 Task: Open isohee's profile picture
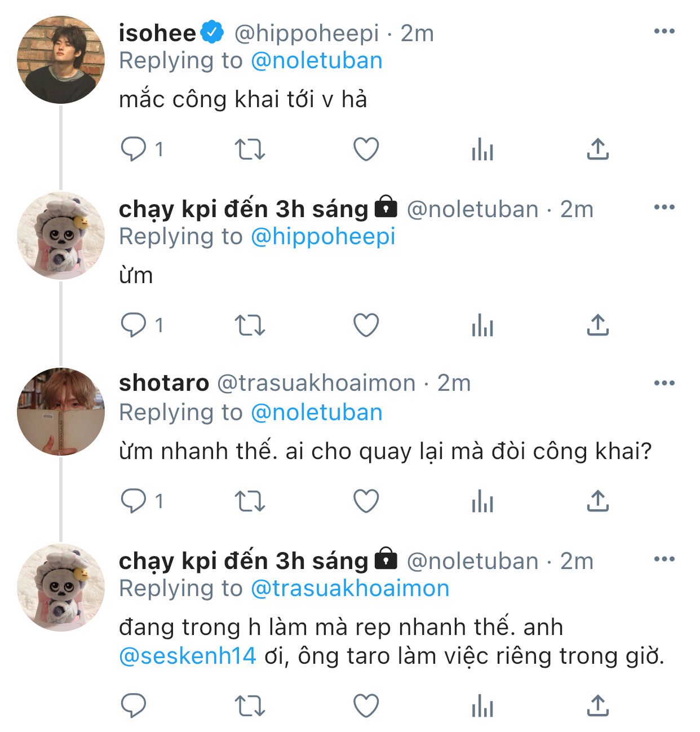click(61, 60)
